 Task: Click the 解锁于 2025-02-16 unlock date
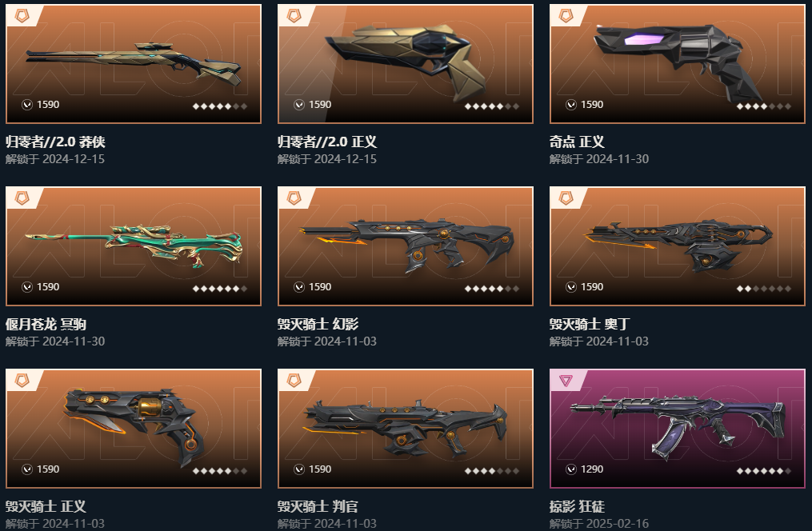[x=598, y=524]
